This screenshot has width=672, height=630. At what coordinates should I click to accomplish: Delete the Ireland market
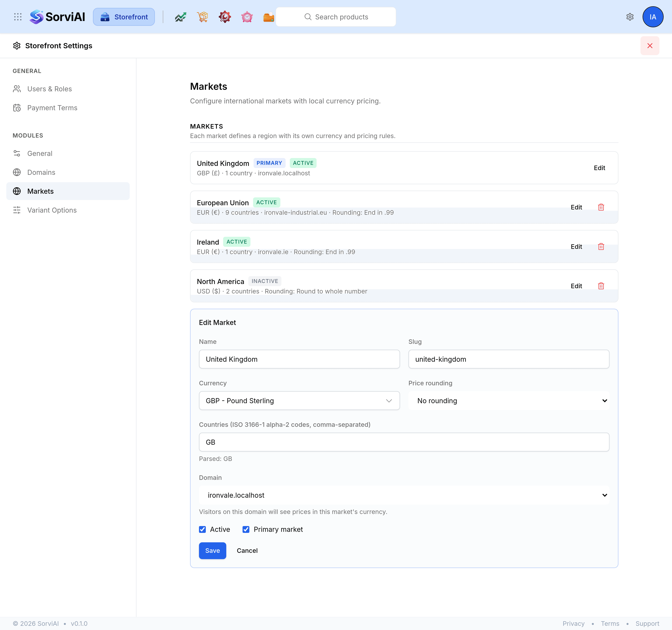[x=601, y=247]
